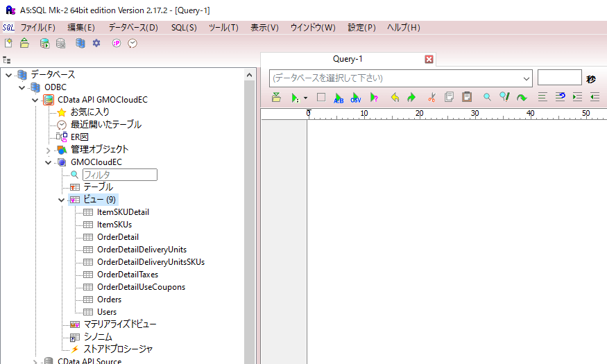Screen dimensions: 607x364
Task: Click the tree scrollbar up arrow
Action: [x=249, y=75]
